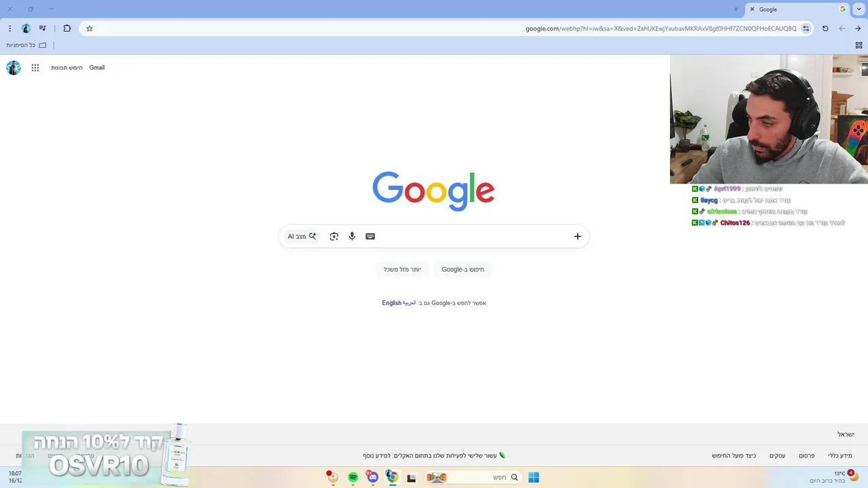Viewport: 868px width, 488px height.
Task: Open Chrome from the taskbar
Action: pos(392,478)
